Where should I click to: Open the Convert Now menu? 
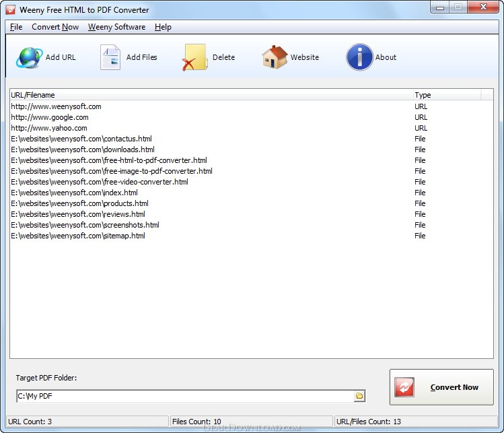pyautogui.click(x=55, y=27)
